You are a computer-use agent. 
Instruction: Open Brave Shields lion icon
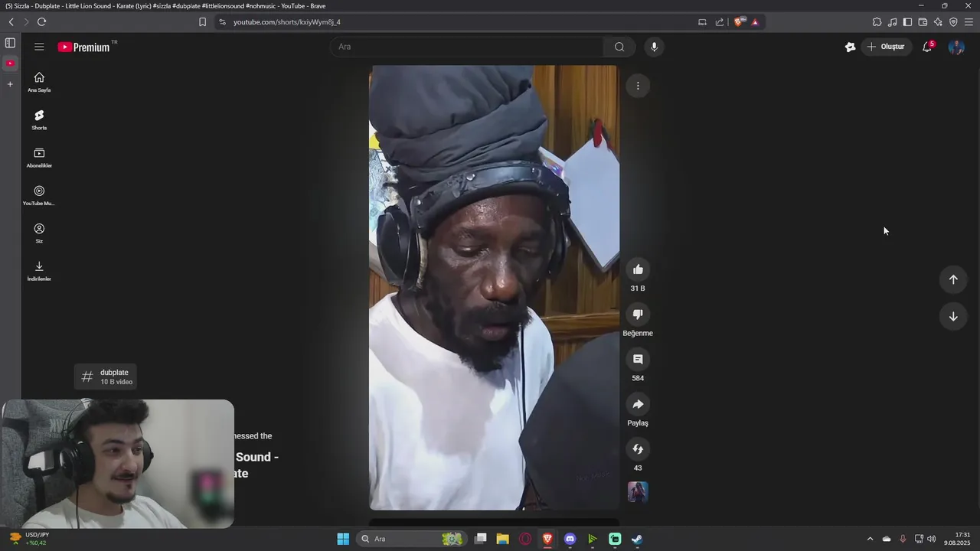pos(739,22)
